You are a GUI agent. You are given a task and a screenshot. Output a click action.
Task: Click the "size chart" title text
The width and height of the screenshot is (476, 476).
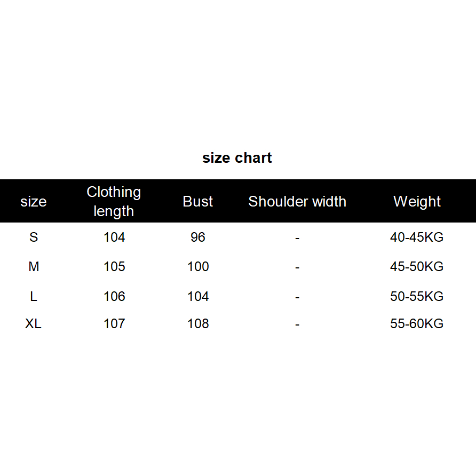[237, 158]
